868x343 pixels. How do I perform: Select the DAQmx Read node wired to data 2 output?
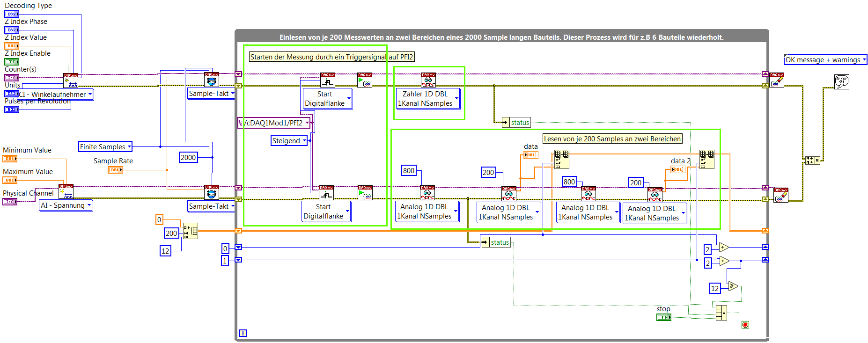click(655, 195)
